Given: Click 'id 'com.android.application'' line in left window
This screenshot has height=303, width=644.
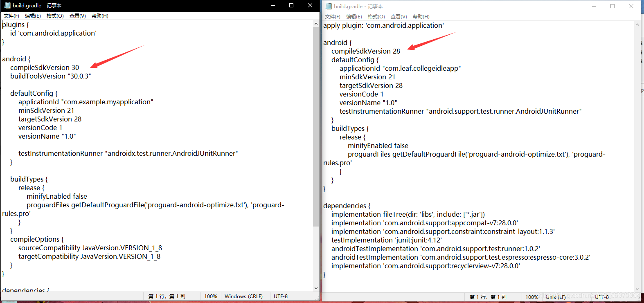Looking at the screenshot, I should tap(53, 33).
